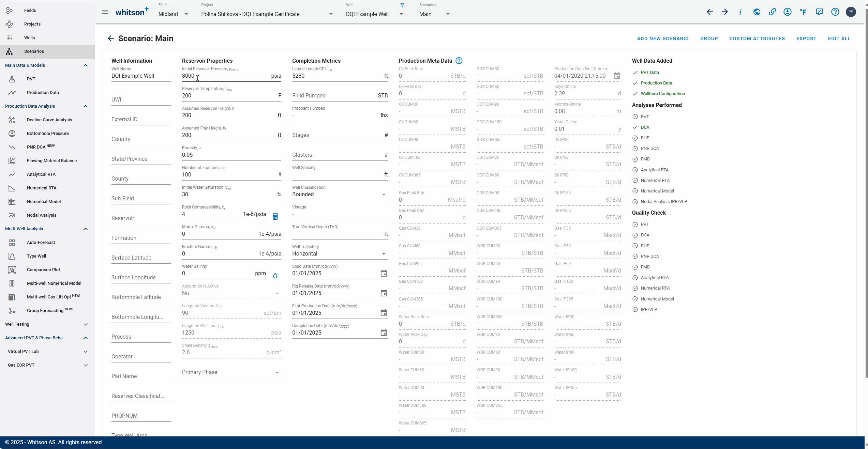Toggle the °F unit system icon

click(803, 12)
